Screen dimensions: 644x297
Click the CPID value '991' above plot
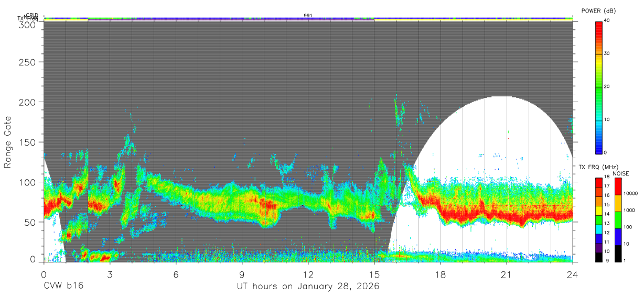pyautogui.click(x=308, y=16)
